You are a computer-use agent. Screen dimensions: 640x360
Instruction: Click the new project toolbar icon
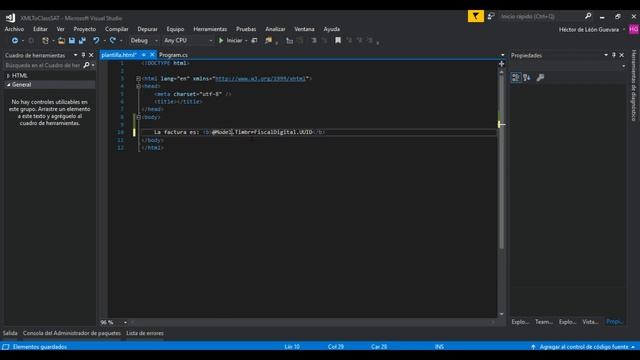(x=45, y=40)
